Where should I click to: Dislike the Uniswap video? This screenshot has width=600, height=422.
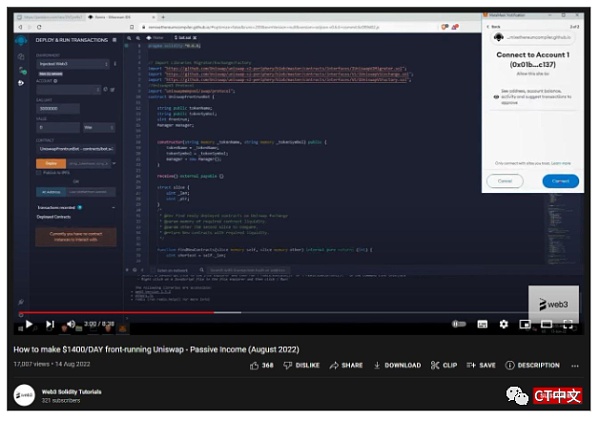pyautogui.click(x=299, y=365)
